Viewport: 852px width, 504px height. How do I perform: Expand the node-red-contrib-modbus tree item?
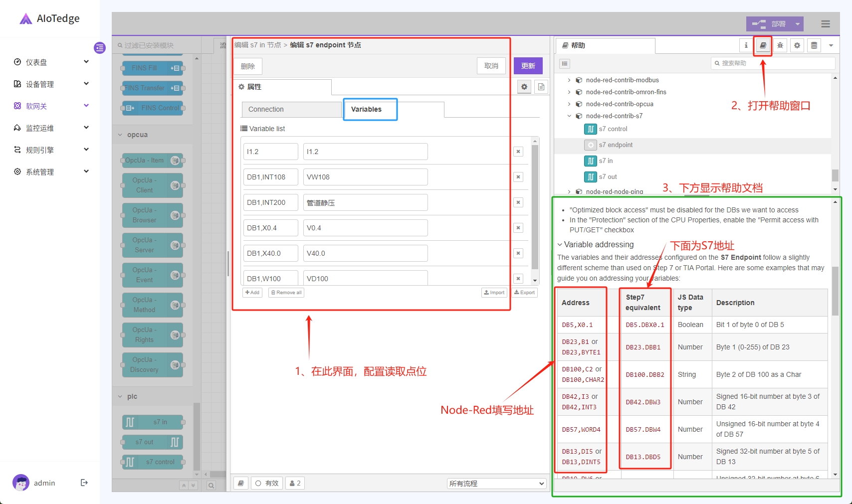(569, 80)
